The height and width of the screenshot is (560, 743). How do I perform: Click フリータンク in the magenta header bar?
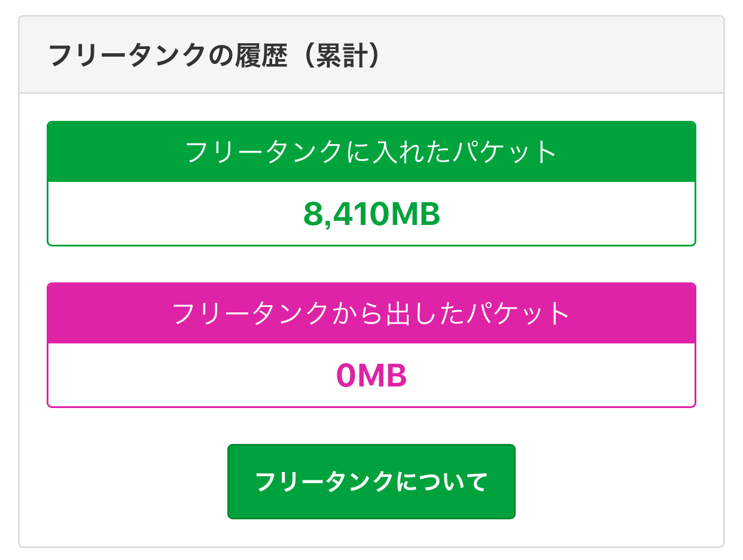(250, 314)
